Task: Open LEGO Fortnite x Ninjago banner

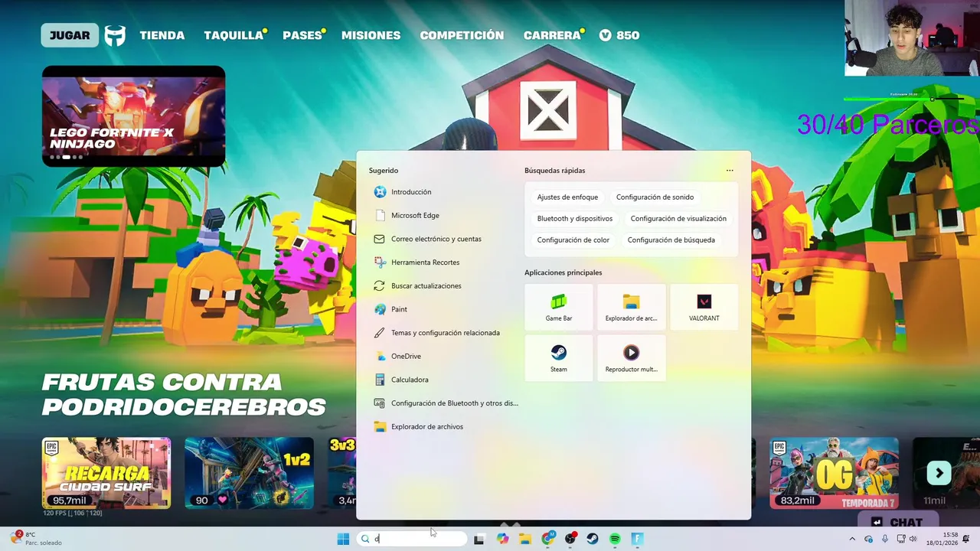Action: 134,116
